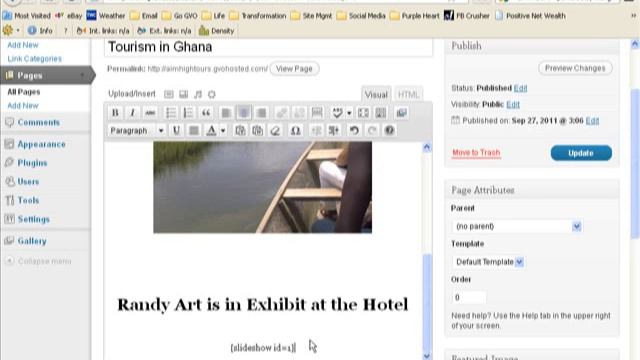Image resolution: width=640 pixels, height=360 pixels.
Task: Open the Settings sidebar menu
Action: pyautogui.click(x=33, y=219)
